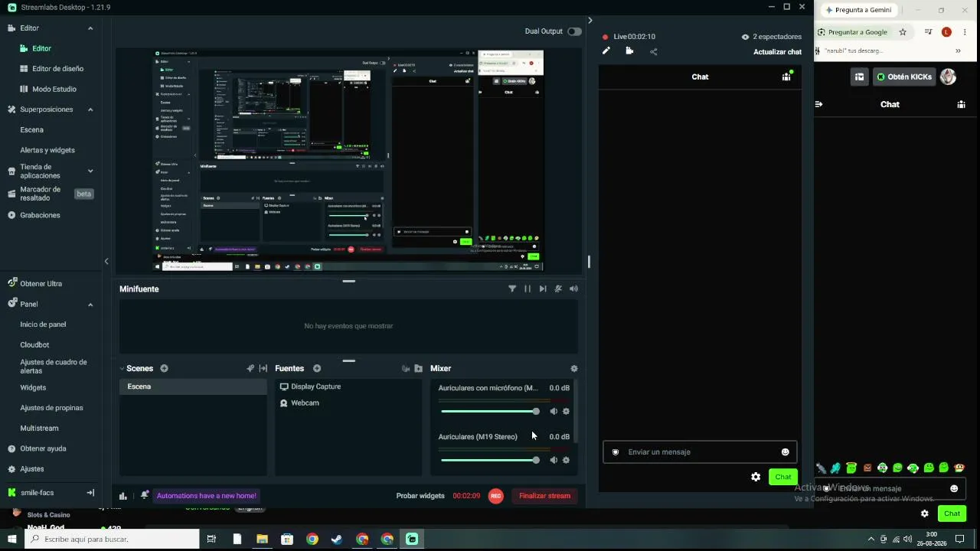Add a new scene with the plus icon
This screenshot has width=980, height=551.
coord(164,368)
